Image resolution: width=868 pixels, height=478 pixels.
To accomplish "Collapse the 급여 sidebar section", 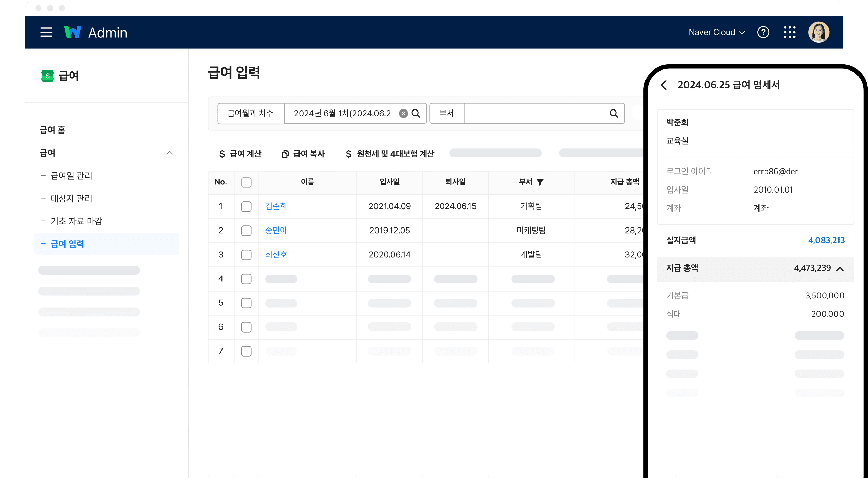I will point(169,153).
